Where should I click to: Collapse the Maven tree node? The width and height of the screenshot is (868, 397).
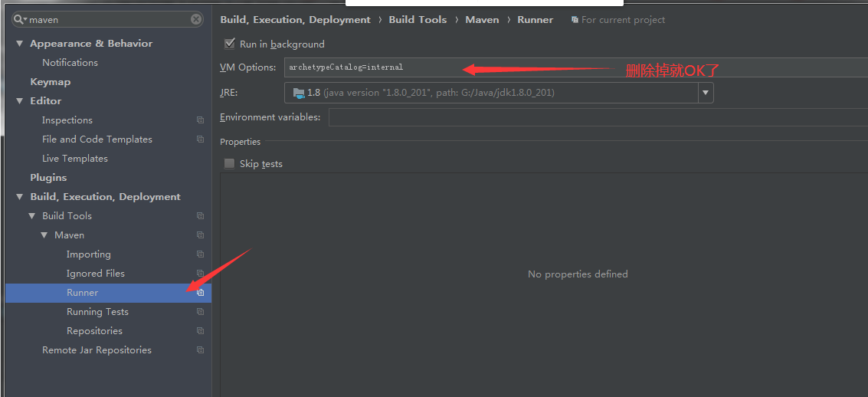(44, 235)
